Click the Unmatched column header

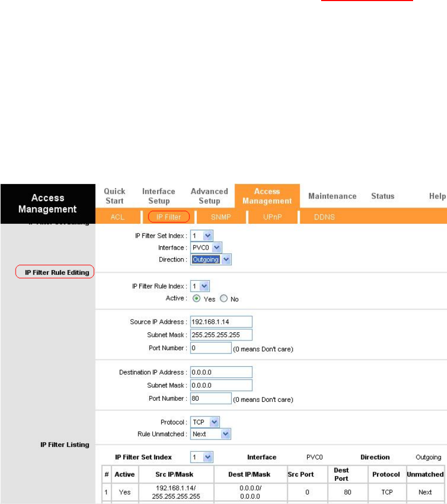coord(425,474)
